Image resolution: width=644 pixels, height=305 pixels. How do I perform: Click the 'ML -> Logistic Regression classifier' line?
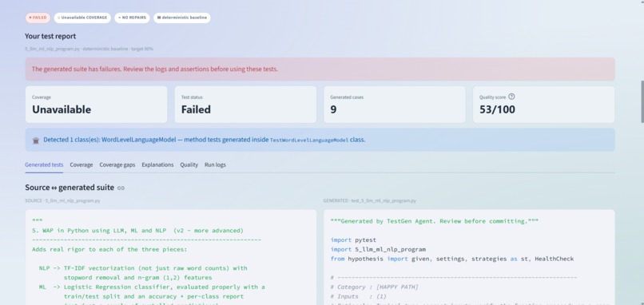tap(152, 287)
